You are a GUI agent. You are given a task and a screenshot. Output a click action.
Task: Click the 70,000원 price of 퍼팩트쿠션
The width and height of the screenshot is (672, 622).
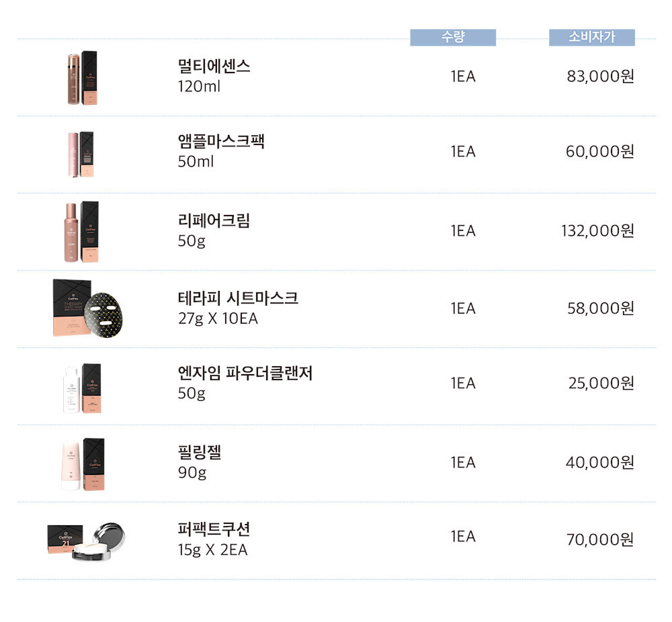(x=600, y=539)
